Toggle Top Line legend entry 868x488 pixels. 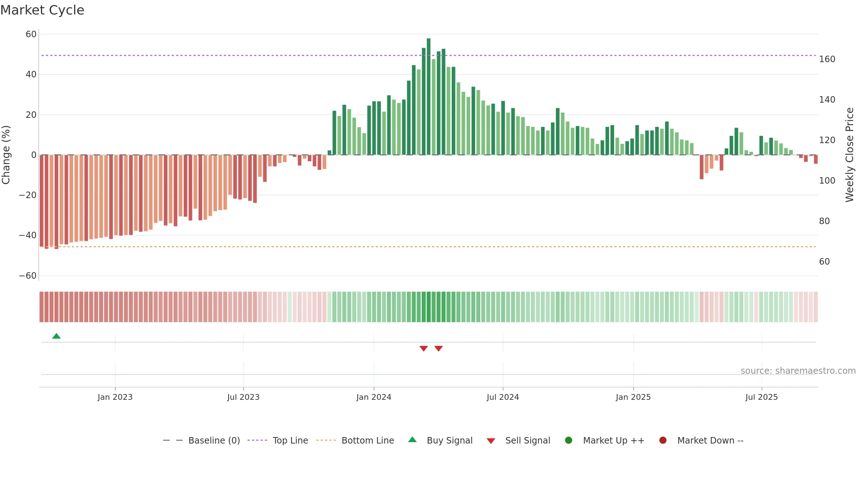pos(278,440)
